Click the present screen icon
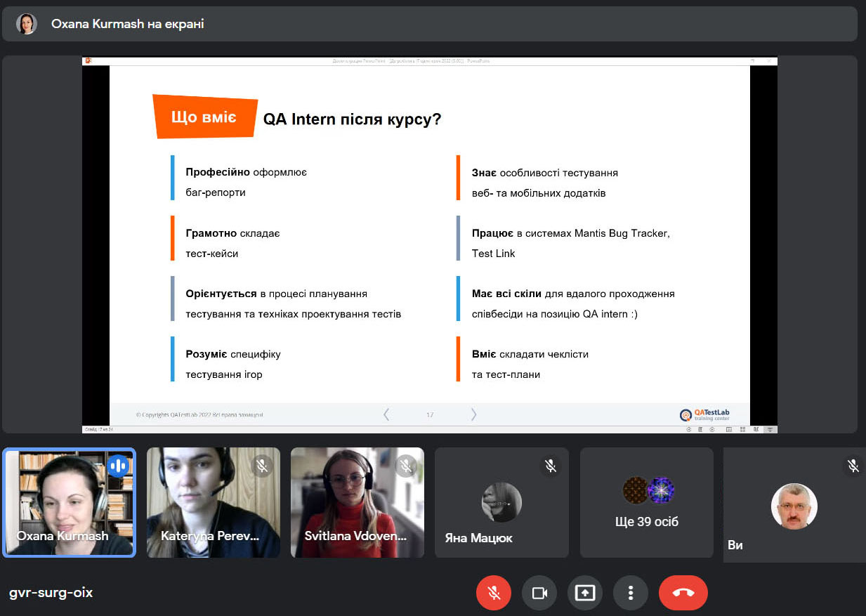866x616 pixels. pos(585,593)
